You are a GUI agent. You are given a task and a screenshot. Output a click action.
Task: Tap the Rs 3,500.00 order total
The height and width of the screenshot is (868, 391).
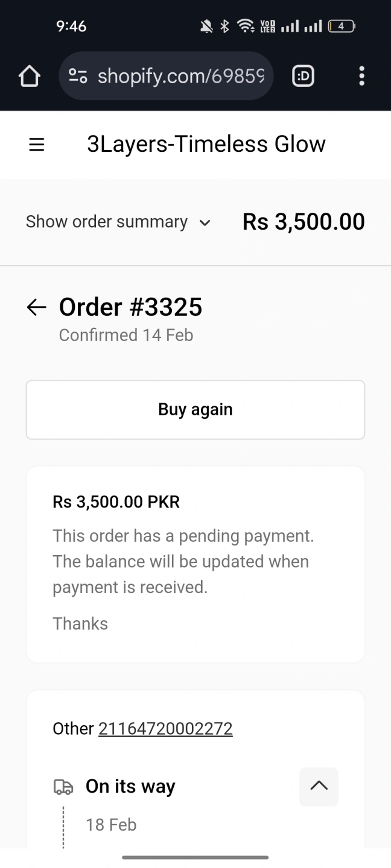[304, 222]
